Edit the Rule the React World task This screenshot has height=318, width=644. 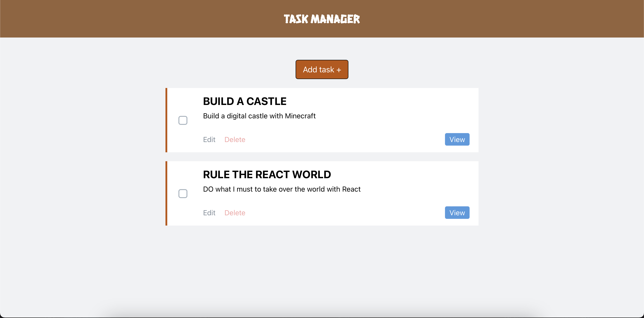pyautogui.click(x=209, y=213)
